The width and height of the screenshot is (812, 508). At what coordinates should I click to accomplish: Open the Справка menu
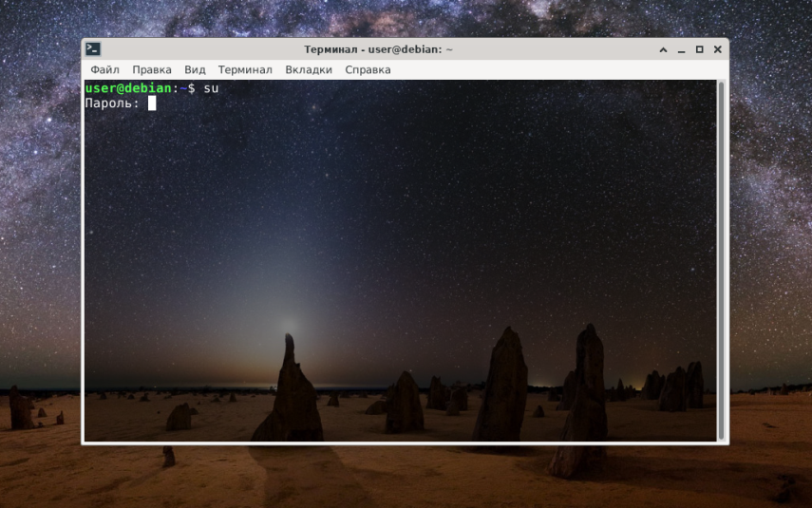coord(368,70)
